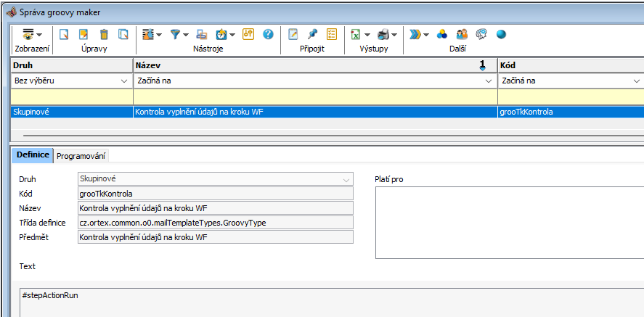Click the blue globe icon in Další
This screenshot has height=317, width=644.
coord(501,34)
